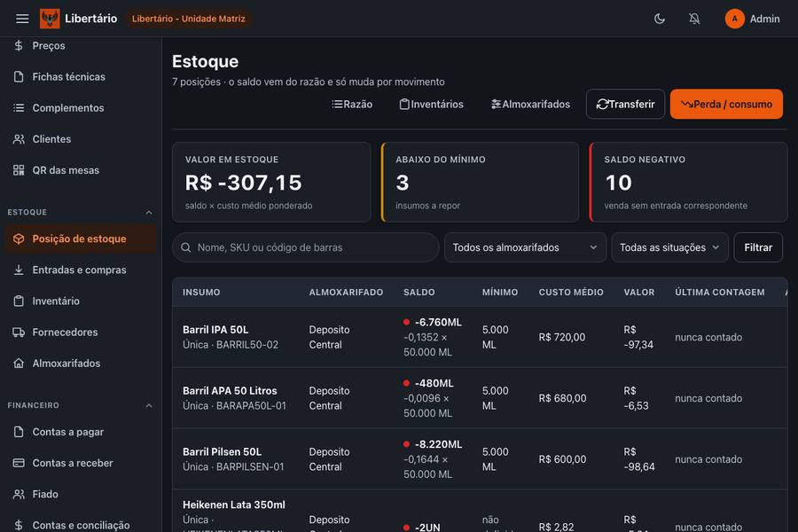The height and width of the screenshot is (532, 798).
Task: Click the Fichas técnicas document icon
Action: click(19, 77)
